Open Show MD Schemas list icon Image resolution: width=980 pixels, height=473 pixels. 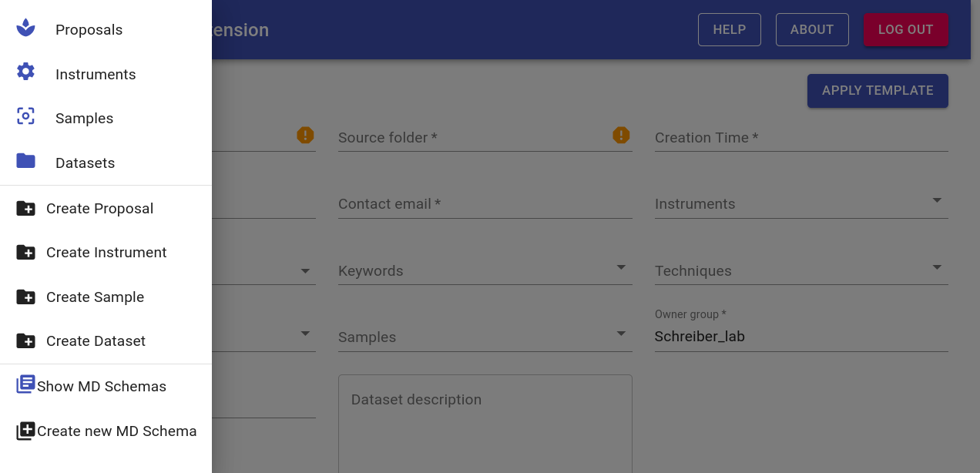pos(25,384)
